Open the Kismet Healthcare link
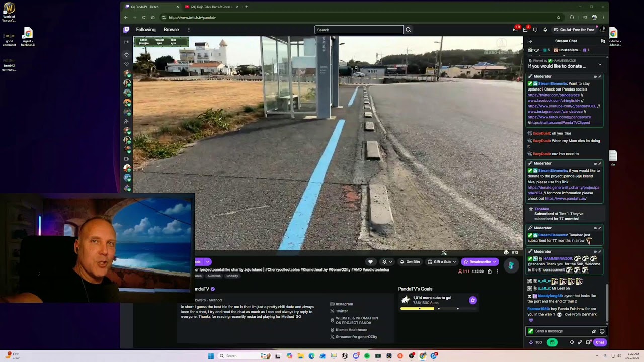The height and width of the screenshot is (362, 644). (x=349, y=330)
